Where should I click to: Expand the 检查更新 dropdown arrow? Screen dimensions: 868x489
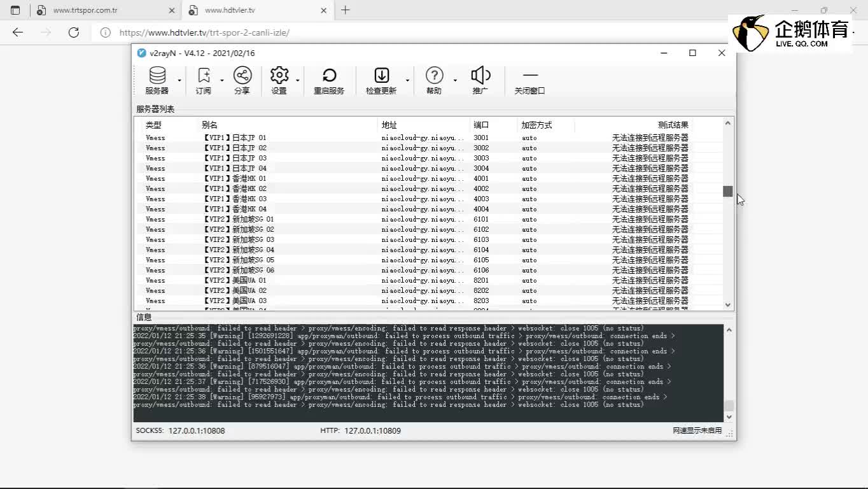point(408,80)
